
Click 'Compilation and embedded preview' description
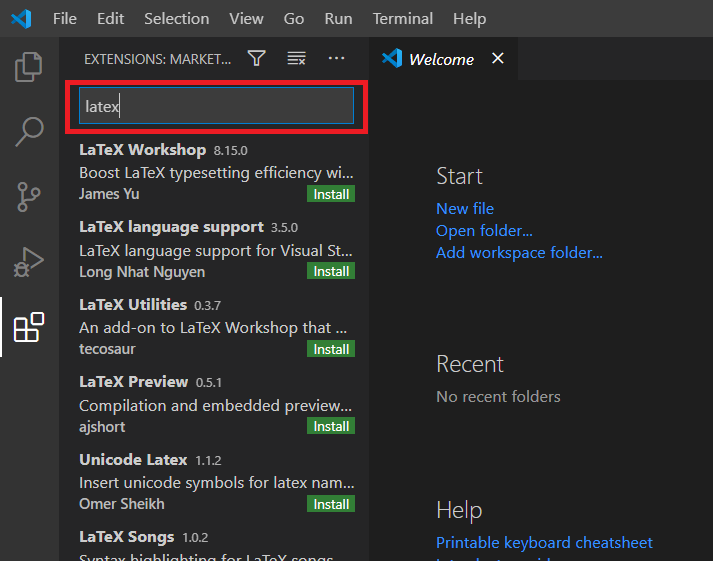coord(216,406)
